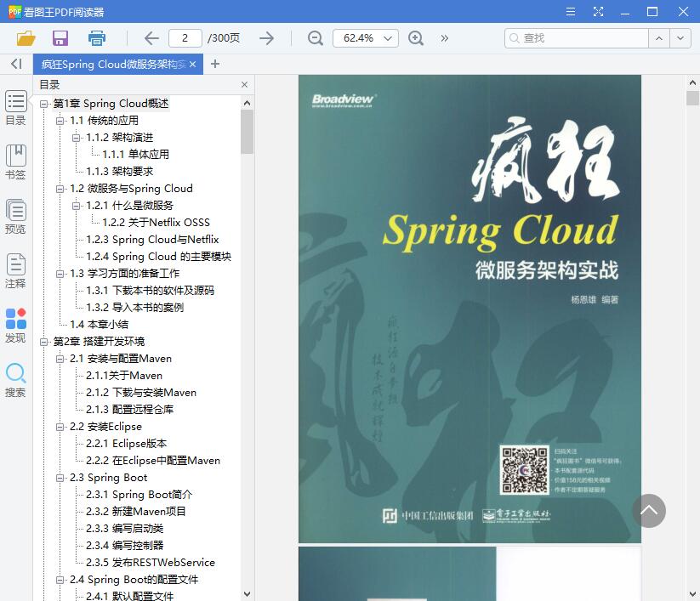Open the 书签 bookmarks panel
The height and width of the screenshot is (601, 700).
point(15,162)
